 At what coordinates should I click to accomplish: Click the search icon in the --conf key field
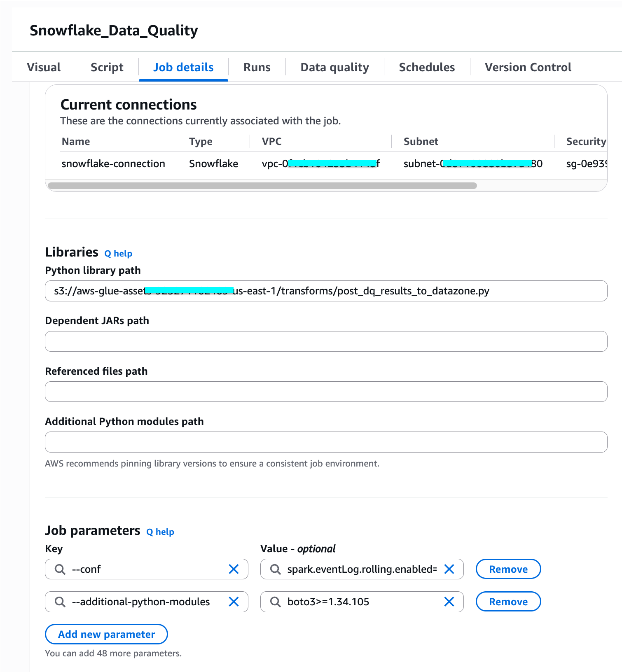60,569
